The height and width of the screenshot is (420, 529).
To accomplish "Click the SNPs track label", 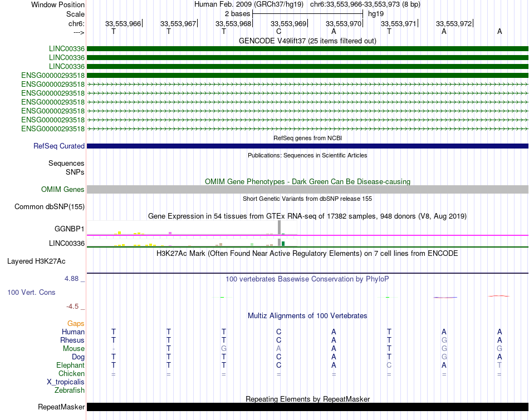I will click(75, 172).
